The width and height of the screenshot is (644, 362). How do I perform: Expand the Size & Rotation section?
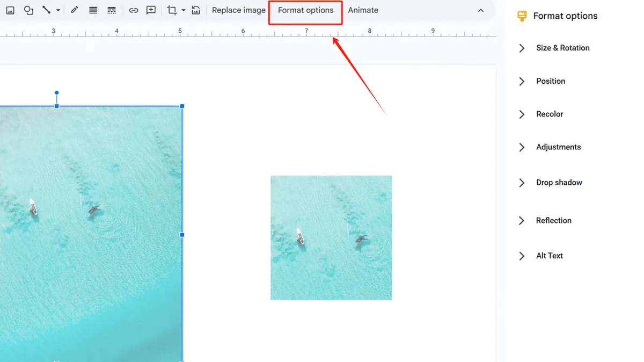tap(562, 48)
